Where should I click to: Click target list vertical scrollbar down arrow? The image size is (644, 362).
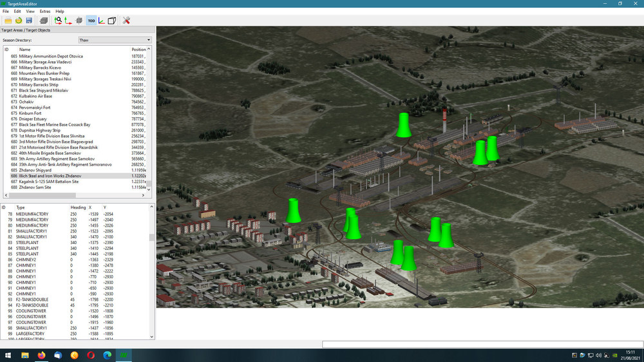point(149,189)
